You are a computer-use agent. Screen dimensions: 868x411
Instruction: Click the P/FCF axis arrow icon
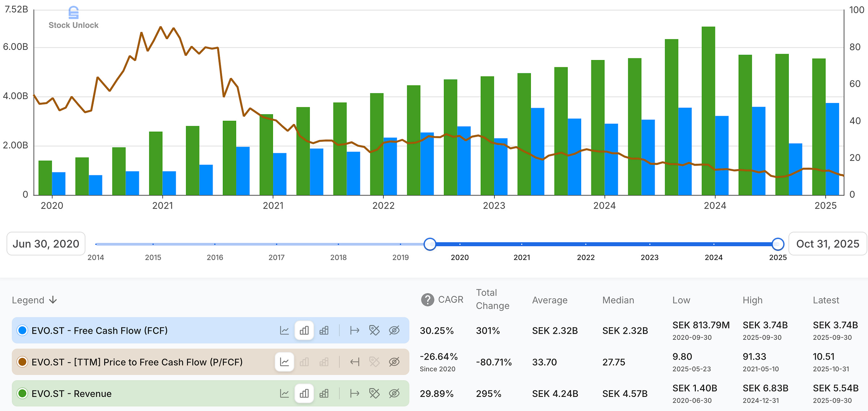354,362
